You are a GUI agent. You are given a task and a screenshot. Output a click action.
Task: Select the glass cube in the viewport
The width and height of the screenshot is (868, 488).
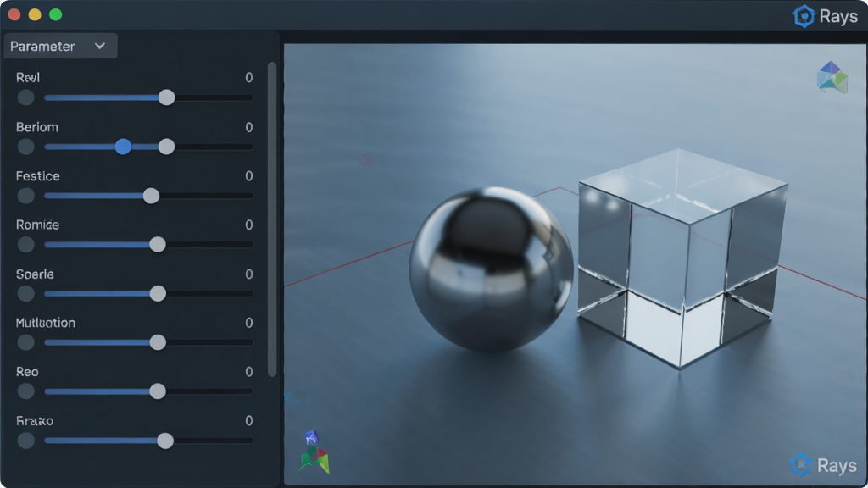pyautogui.click(x=682, y=258)
